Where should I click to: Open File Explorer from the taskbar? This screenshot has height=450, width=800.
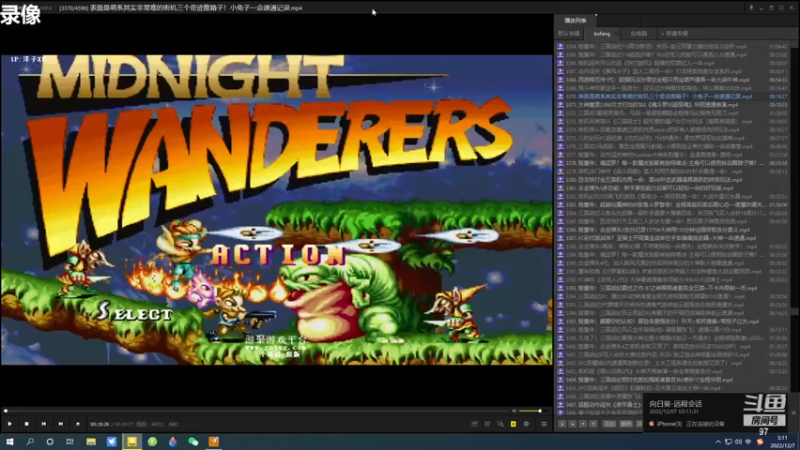pyautogui.click(x=91, y=442)
